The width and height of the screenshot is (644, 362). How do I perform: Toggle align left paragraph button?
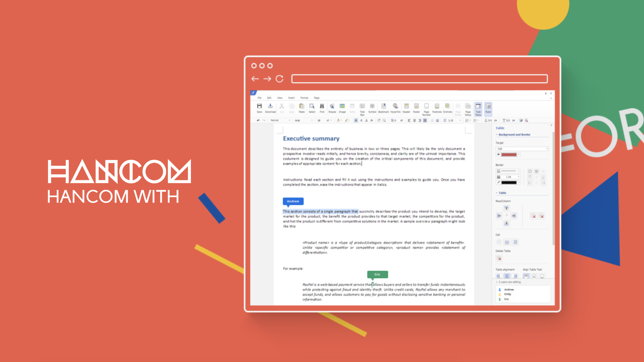coord(409,120)
